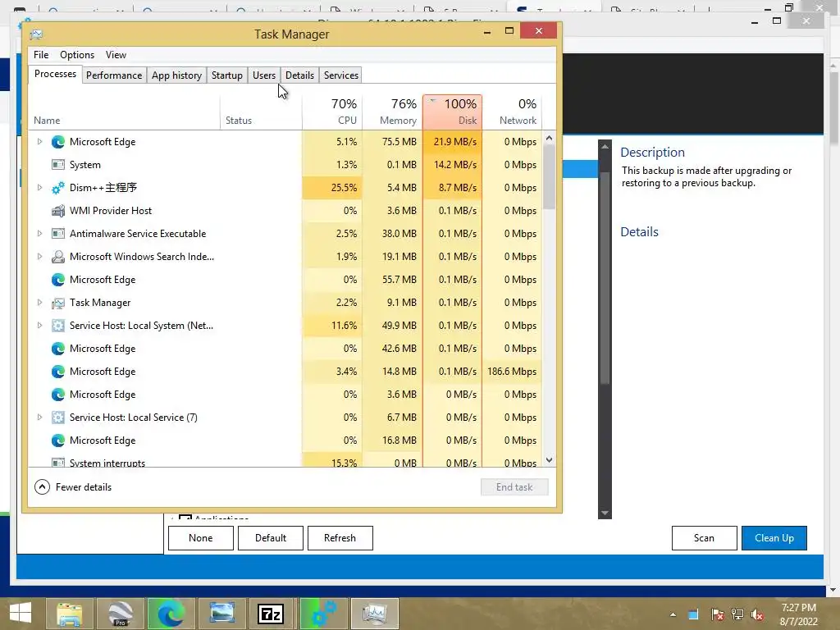The width and height of the screenshot is (840, 630).
Task: Open 7-Zip from the taskbar
Action: click(x=271, y=614)
